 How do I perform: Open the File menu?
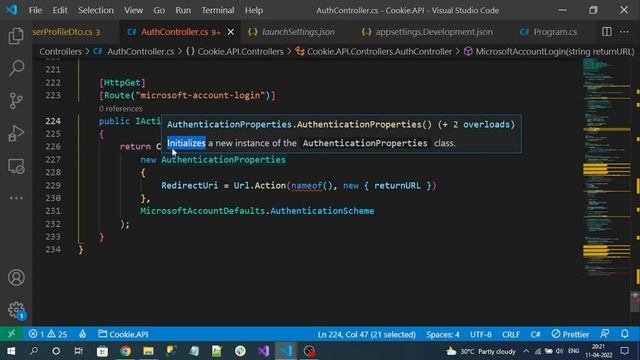pyautogui.click(x=35, y=10)
